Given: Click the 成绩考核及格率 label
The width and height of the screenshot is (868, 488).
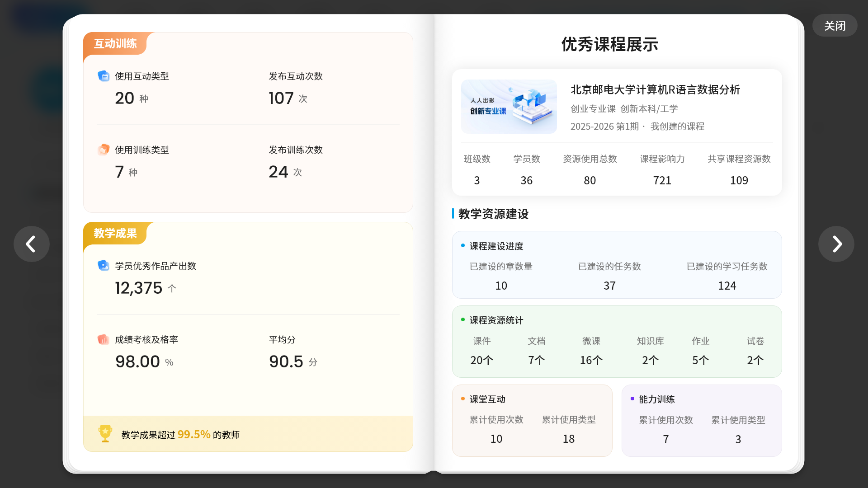Looking at the screenshot, I should tap(146, 339).
